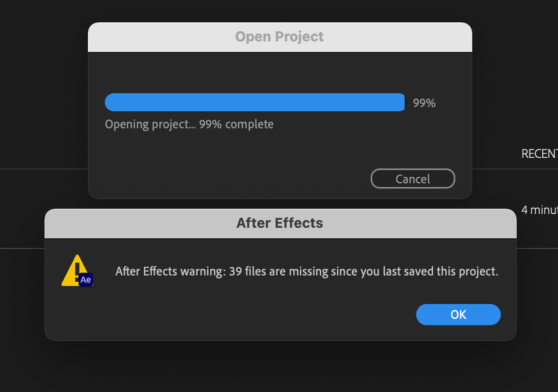
Task: Click the yellow warning triangle icon
Action: pyautogui.click(x=77, y=271)
